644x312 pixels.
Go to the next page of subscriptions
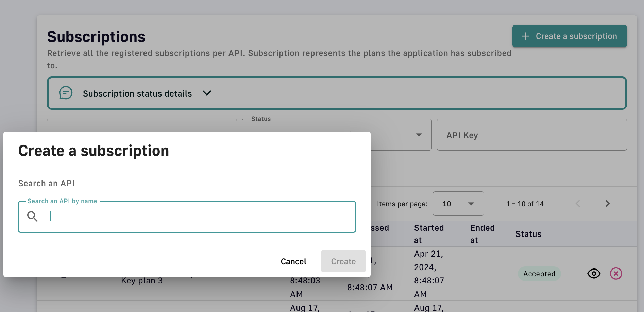tap(607, 204)
